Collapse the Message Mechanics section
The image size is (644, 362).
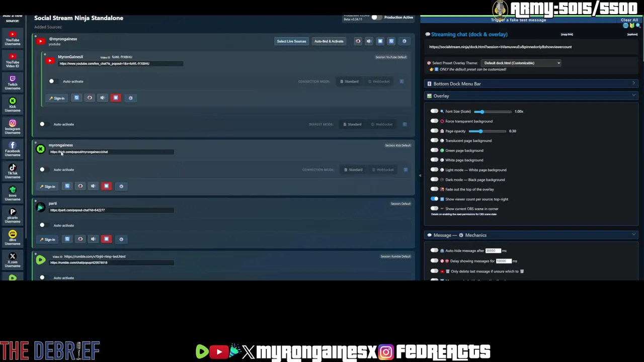click(x=531, y=235)
